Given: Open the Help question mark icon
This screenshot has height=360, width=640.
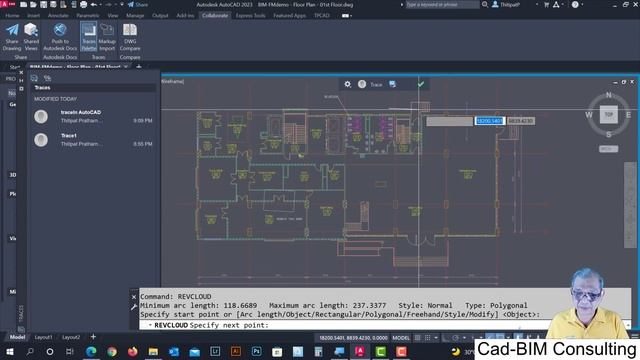Looking at the screenshot, I should click(575, 4).
